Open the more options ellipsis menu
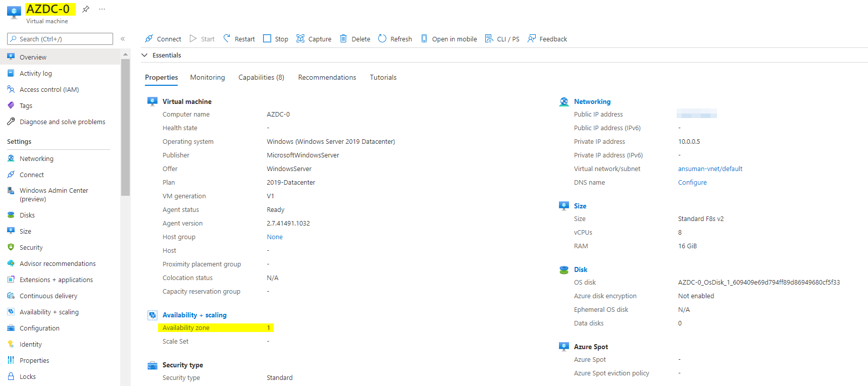868x386 pixels. tap(102, 9)
